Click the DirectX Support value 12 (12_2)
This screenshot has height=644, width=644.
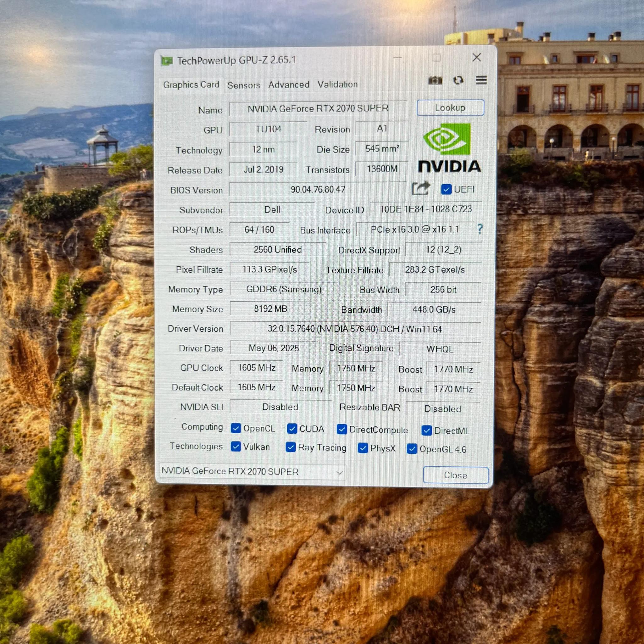tap(443, 249)
